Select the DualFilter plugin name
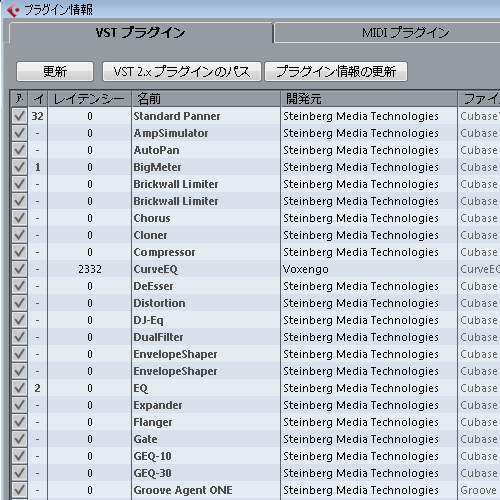 tap(158, 337)
